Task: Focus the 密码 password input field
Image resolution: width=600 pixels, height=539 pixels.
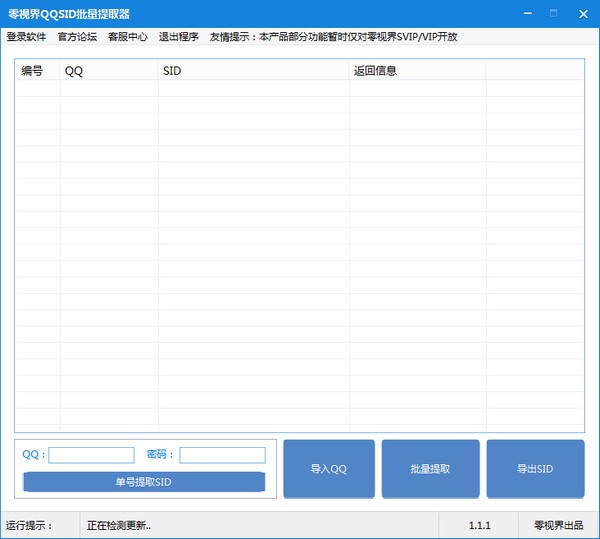Action: point(222,455)
